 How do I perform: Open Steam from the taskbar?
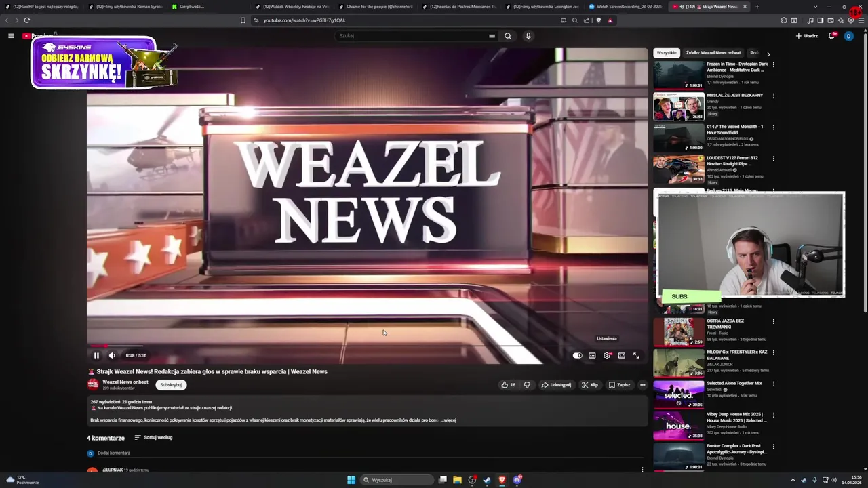click(x=486, y=480)
